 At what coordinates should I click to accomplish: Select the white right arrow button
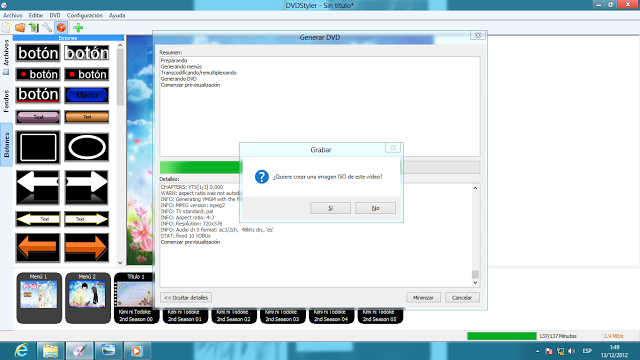[x=87, y=187]
